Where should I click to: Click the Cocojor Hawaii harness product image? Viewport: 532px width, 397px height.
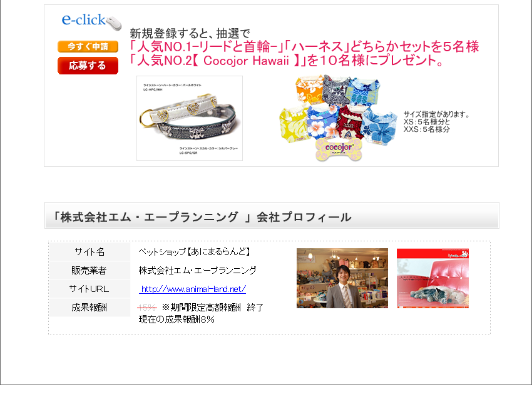tap(338, 117)
